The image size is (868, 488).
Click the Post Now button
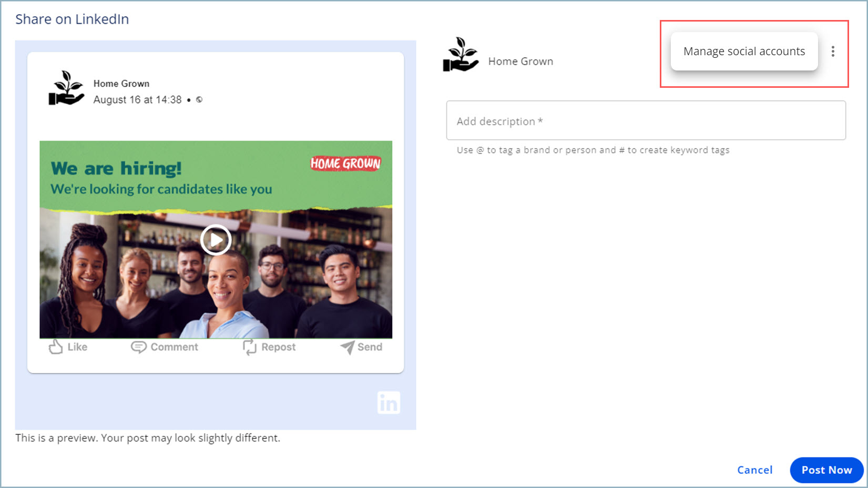tap(826, 470)
